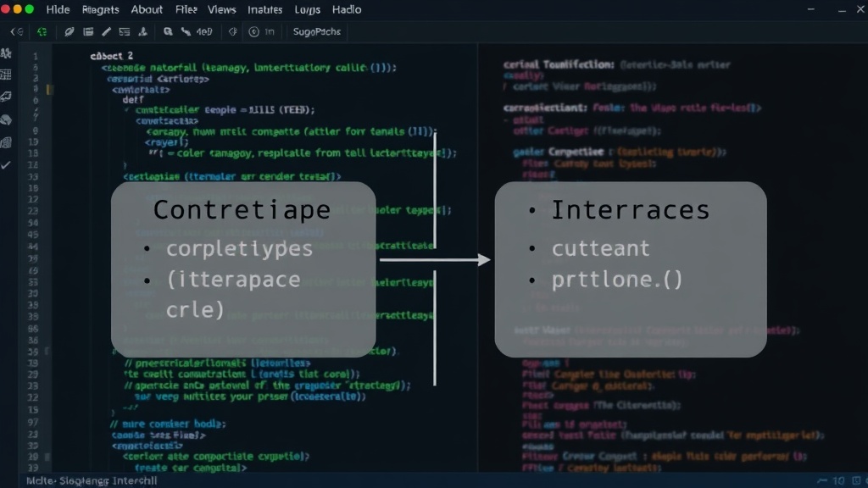
Task: Open the About menu
Action: click(x=147, y=9)
